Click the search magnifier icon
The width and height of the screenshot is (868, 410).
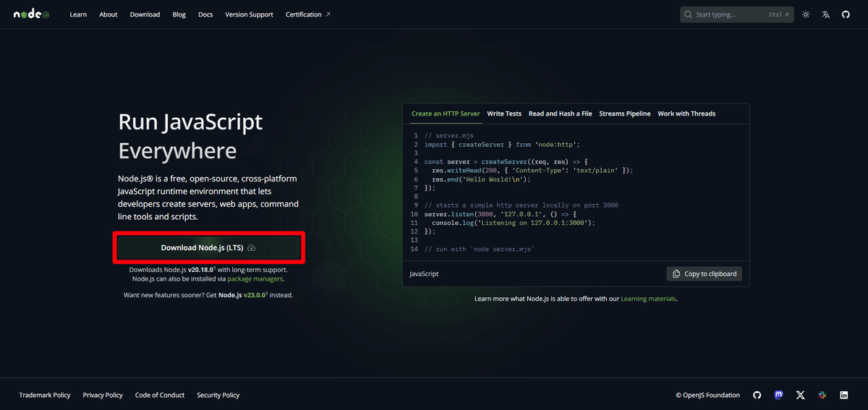click(x=689, y=14)
